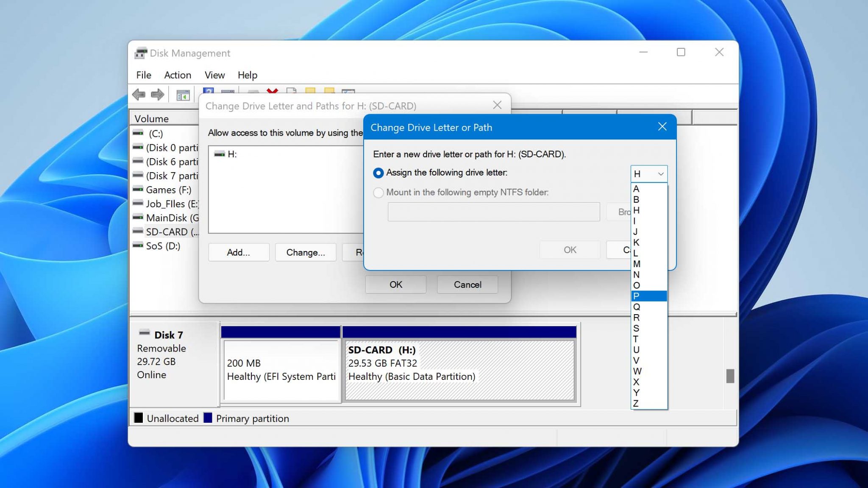868x488 pixels.
Task: Select the 'Assign the following drive letter' radio button
Action: [378, 173]
